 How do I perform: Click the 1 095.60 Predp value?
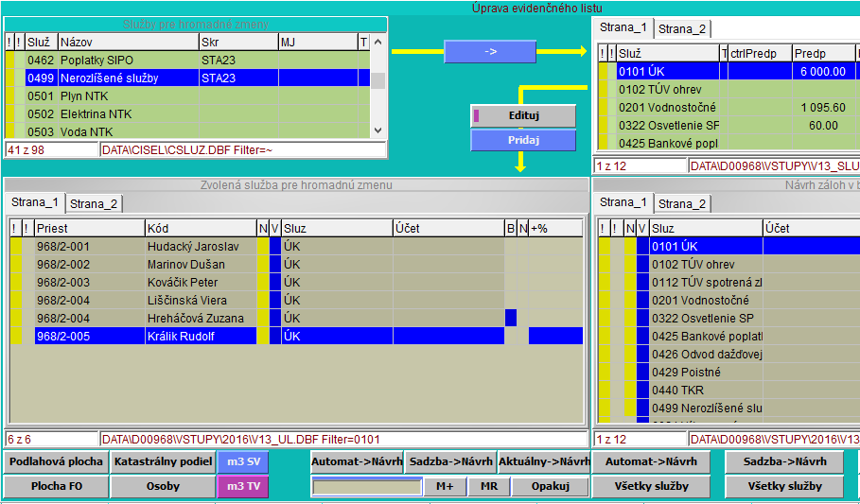(823, 108)
